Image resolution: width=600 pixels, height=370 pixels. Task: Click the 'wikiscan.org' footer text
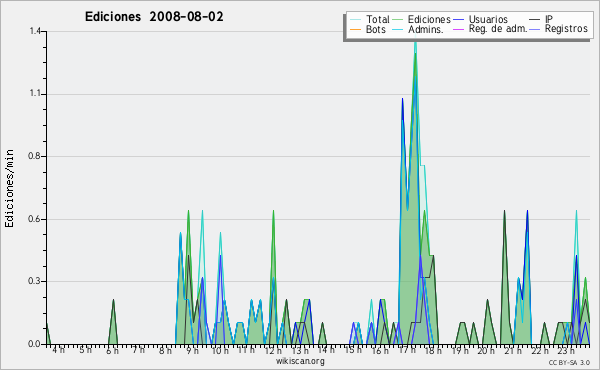(x=300, y=361)
